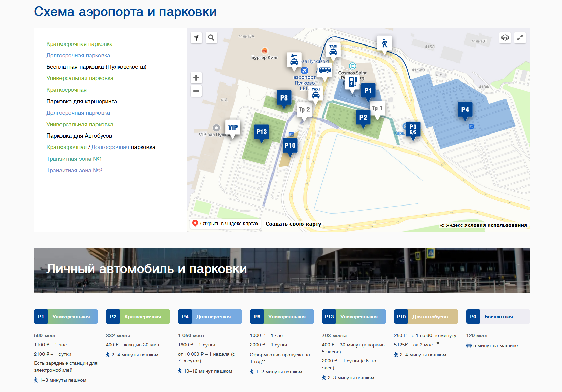562x392 pixels.
Task: Select 'Краткосрочная / Долгосрочная парковка' item
Action: click(x=101, y=147)
